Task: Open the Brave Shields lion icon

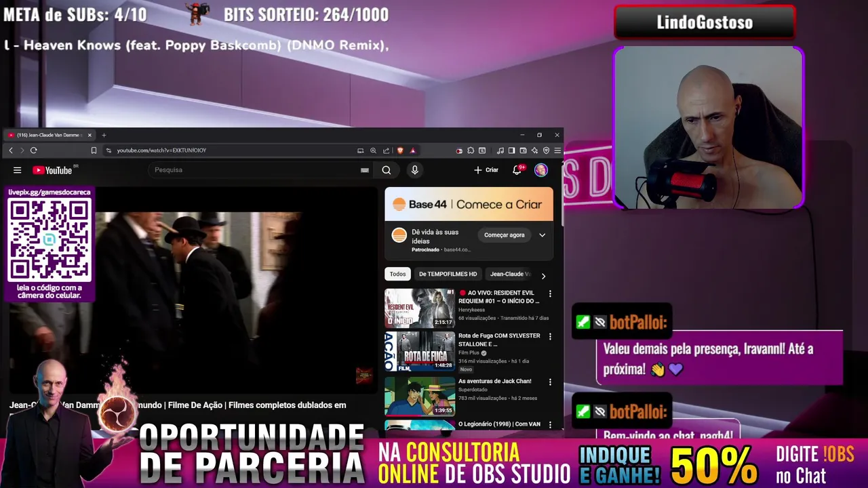Action: [400, 150]
